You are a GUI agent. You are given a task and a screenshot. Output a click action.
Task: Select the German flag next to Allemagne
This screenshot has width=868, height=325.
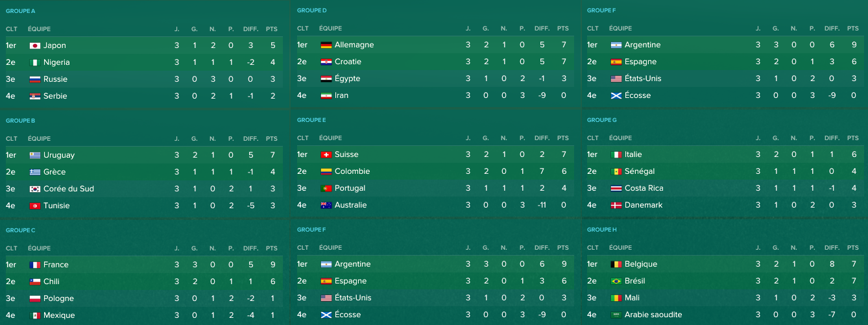pyautogui.click(x=326, y=45)
